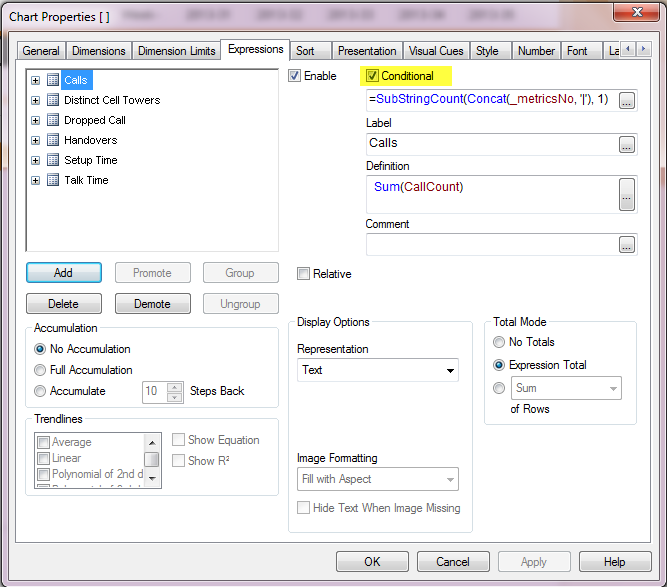Click the Talk Time table icon

pyautogui.click(x=53, y=180)
